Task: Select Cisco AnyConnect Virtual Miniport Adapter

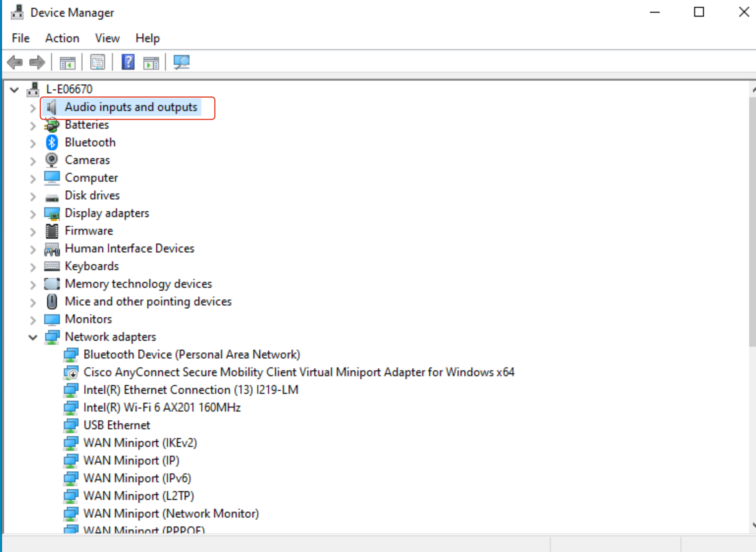Action: coord(299,372)
